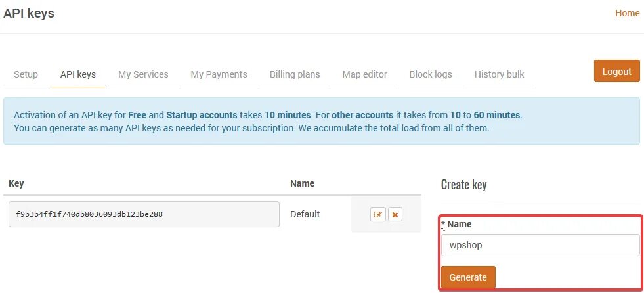This screenshot has height=293, width=644.
Task: Open the Setup tab
Action: coord(26,74)
